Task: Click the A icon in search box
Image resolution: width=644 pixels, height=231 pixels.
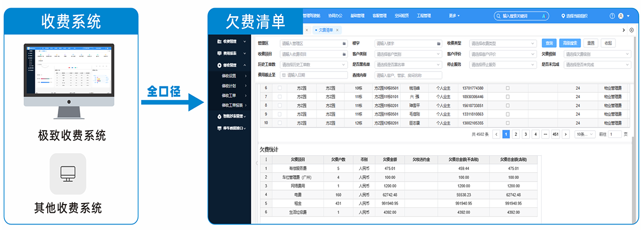Action: click(543, 16)
